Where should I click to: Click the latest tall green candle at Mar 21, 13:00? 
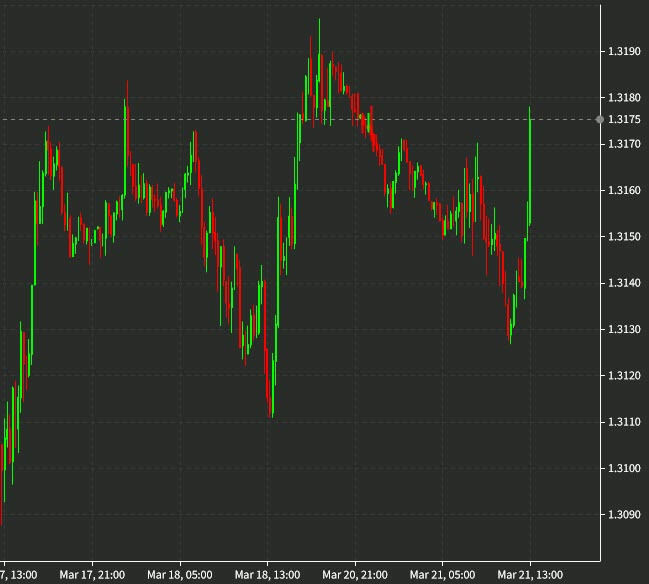[530, 166]
